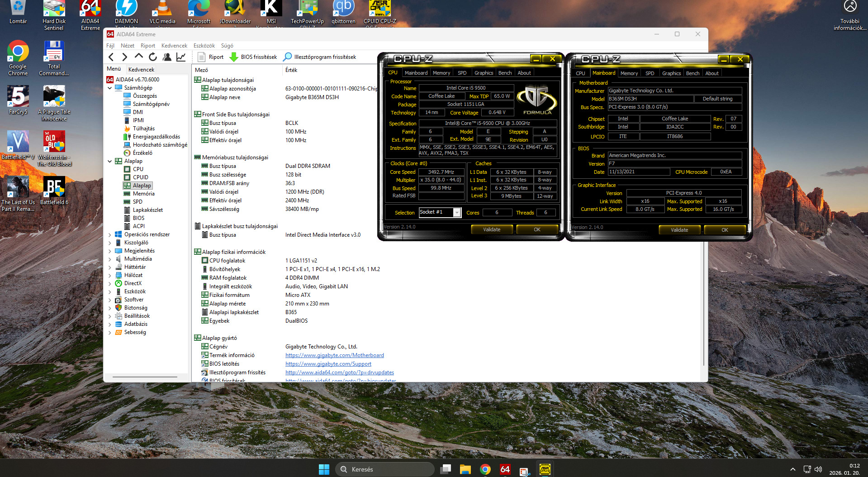868x477 pixels.
Task: Select the Hard Disk Sentinel desktop icon
Action: click(x=54, y=15)
